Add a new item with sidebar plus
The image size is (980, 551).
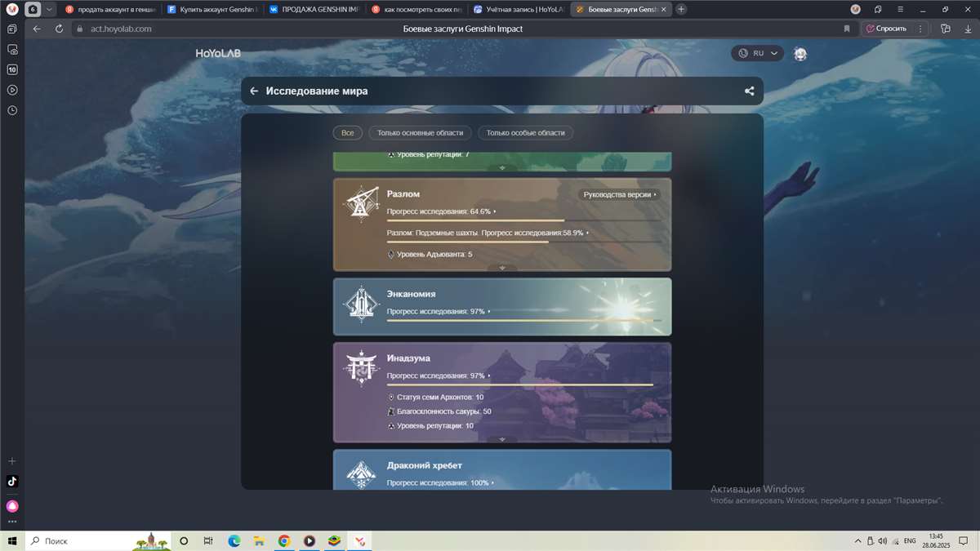click(12, 461)
